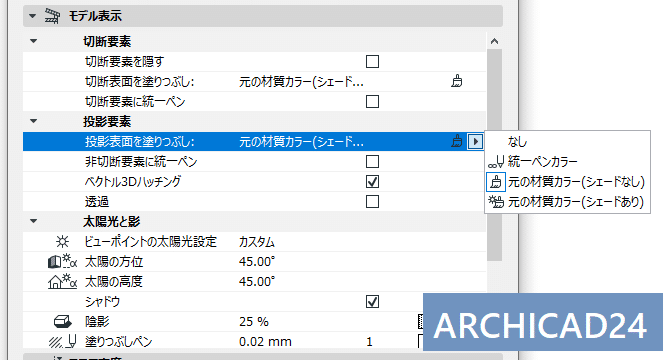Select the 透過 row label

coord(97,201)
